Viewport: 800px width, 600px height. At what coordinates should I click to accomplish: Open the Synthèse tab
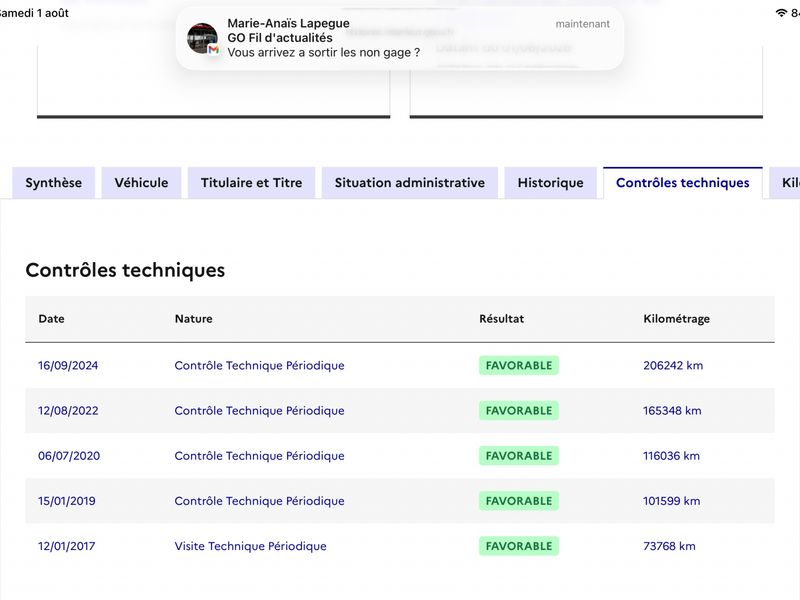54,183
